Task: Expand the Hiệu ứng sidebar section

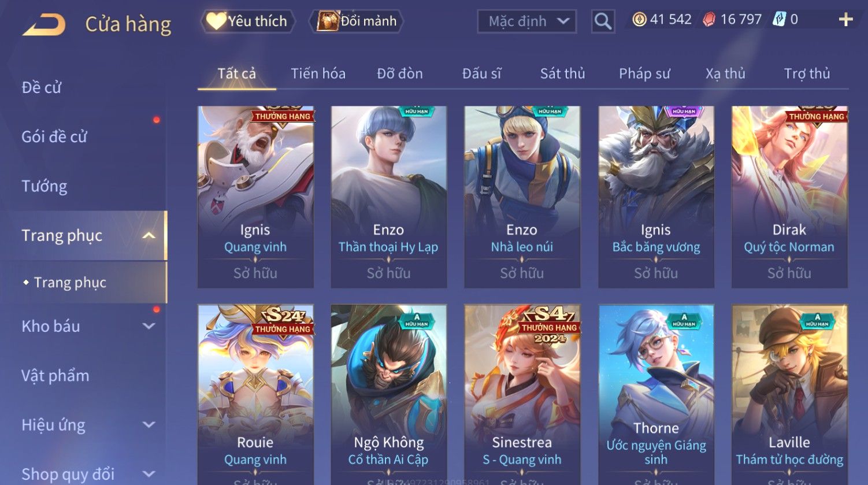Action: pos(149,425)
